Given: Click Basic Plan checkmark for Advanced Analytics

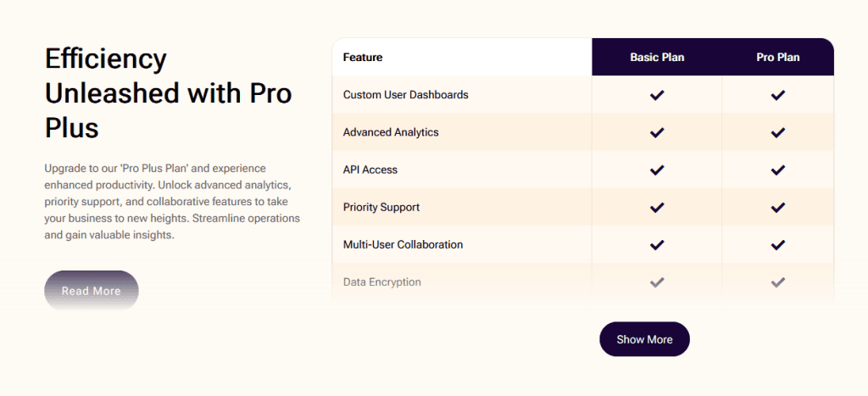Looking at the screenshot, I should [657, 132].
